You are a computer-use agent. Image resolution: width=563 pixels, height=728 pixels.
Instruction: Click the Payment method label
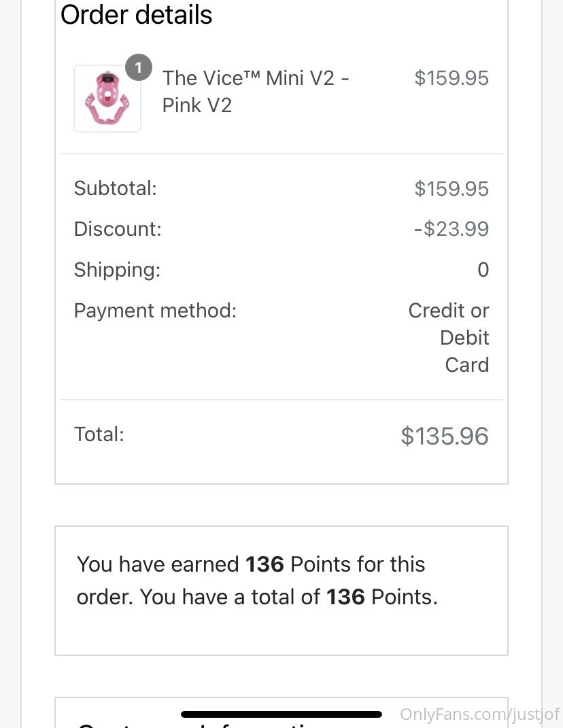[155, 311]
